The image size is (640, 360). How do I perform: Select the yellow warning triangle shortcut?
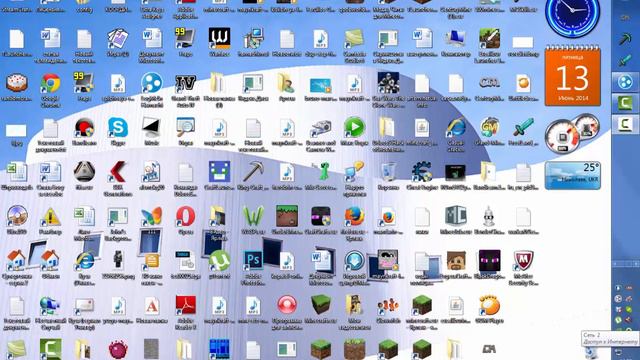click(50, 216)
